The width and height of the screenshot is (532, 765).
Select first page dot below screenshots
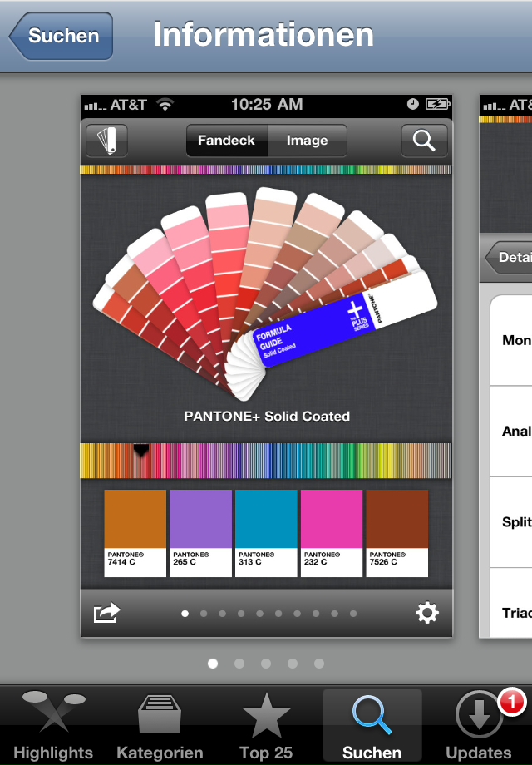tap(213, 664)
